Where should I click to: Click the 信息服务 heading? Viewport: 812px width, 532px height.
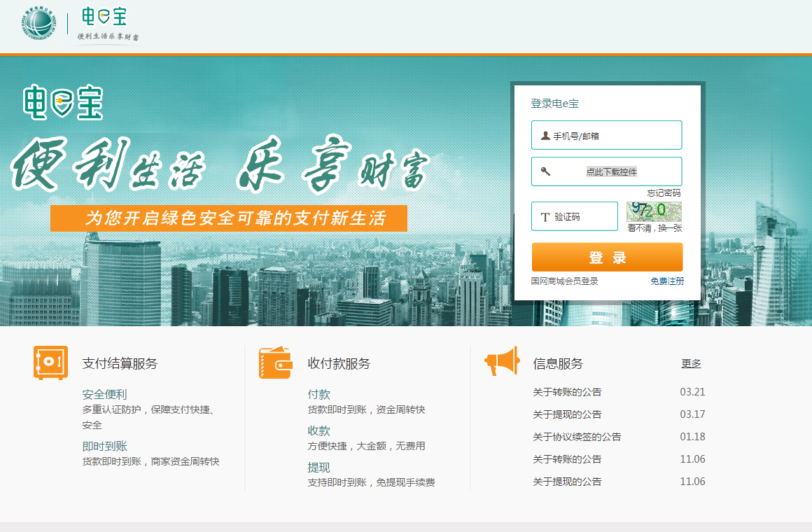(558, 363)
